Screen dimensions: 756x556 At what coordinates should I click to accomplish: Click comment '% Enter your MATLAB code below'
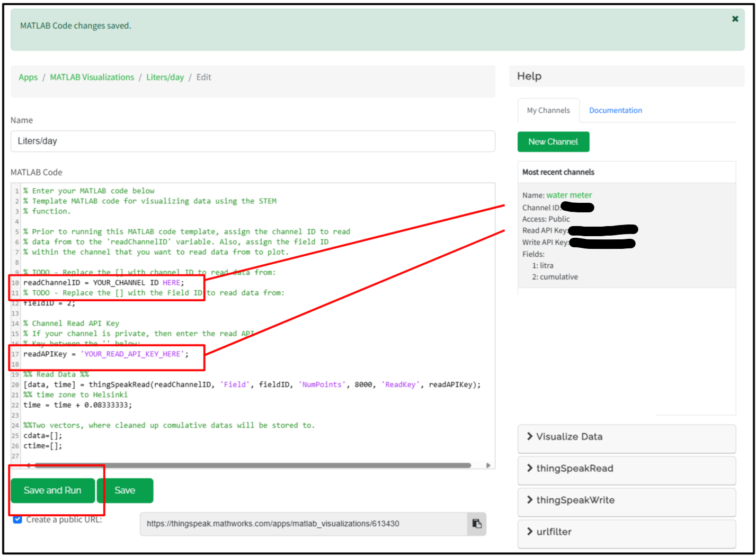coord(89,191)
